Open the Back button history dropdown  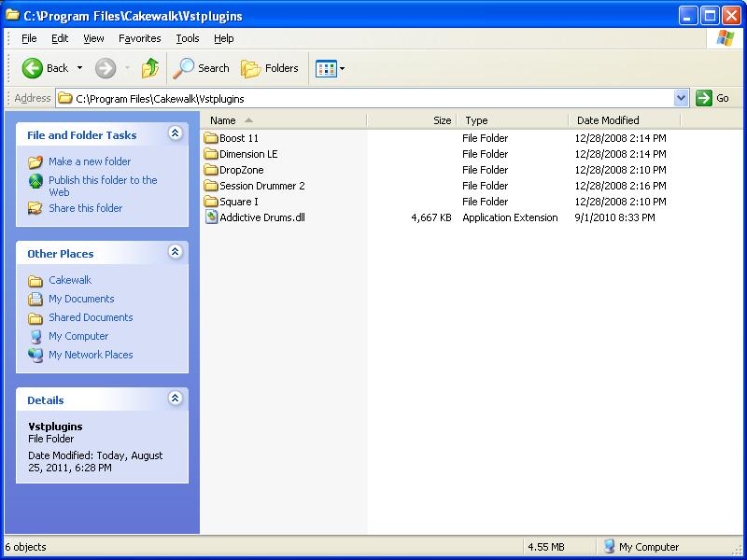pos(79,68)
